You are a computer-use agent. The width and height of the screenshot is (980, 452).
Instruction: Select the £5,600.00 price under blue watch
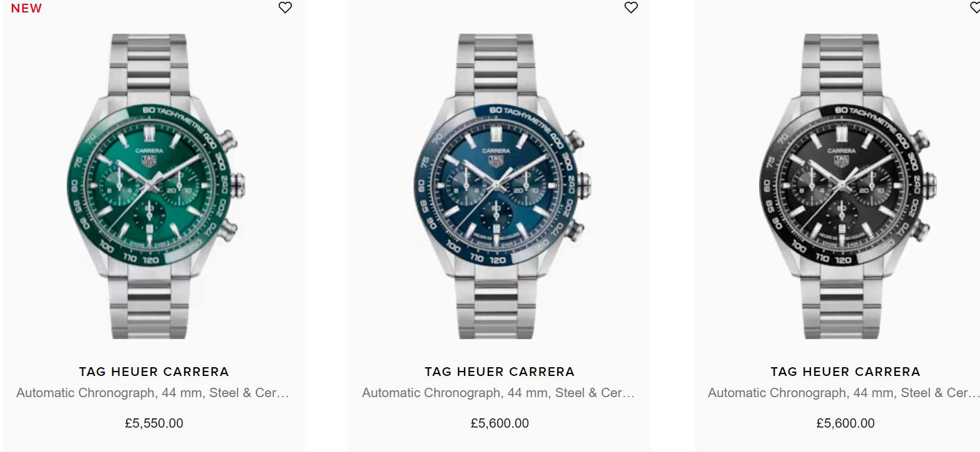500,423
